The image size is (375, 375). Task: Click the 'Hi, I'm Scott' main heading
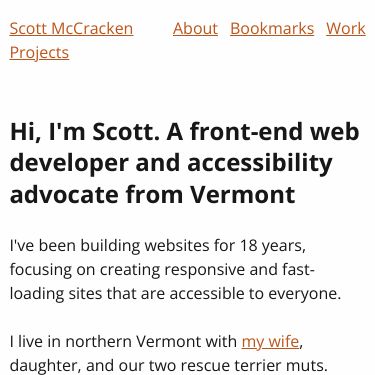[x=185, y=163]
